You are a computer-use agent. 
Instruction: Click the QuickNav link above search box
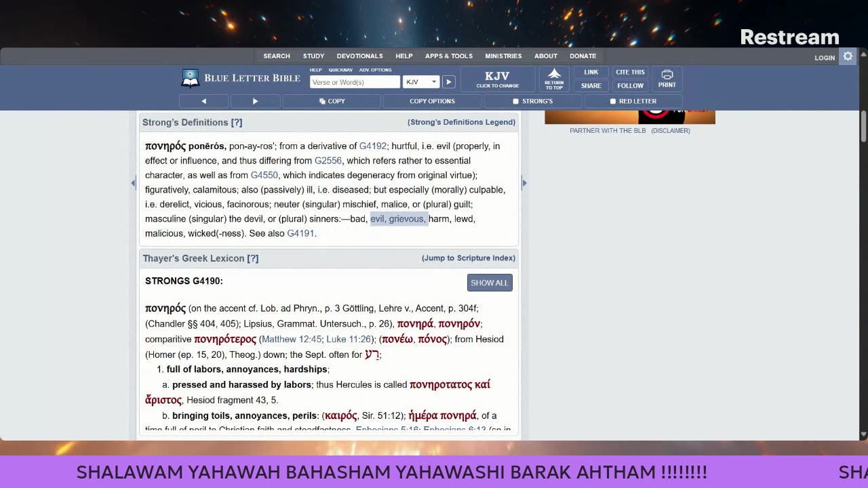(x=340, y=70)
